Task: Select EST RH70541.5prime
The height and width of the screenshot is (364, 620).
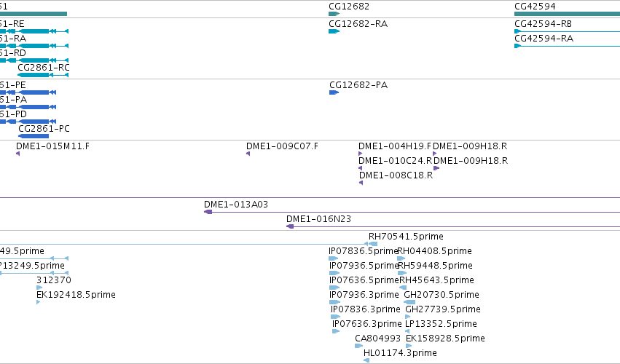Action: (406, 237)
